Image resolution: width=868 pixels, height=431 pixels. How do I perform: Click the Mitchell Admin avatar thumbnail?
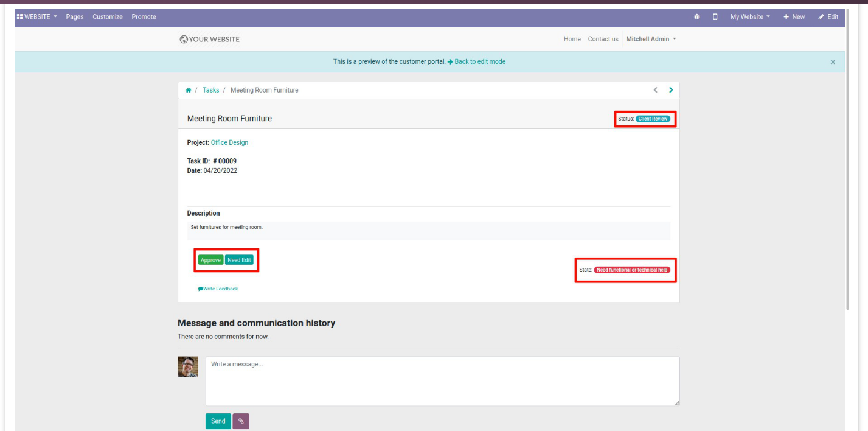(x=188, y=366)
